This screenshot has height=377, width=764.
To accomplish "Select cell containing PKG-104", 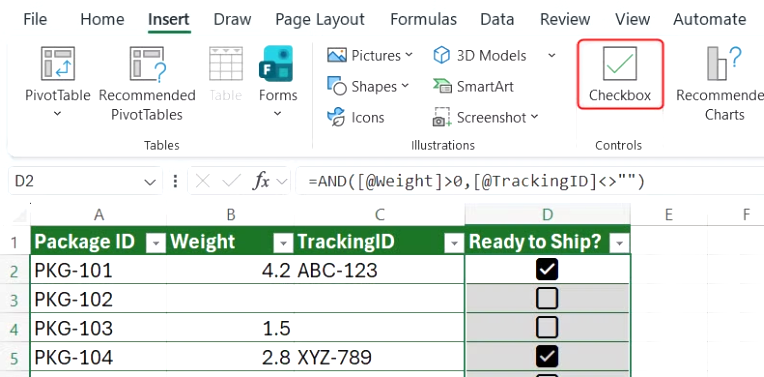I will click(x=99, y=357).
